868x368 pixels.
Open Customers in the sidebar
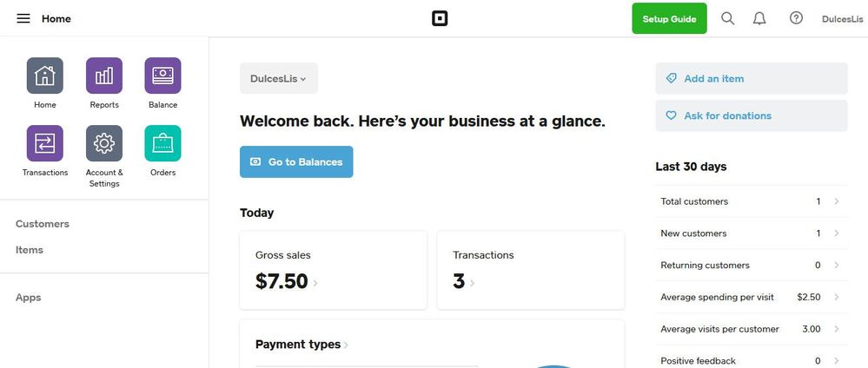[x=43, y=224]
